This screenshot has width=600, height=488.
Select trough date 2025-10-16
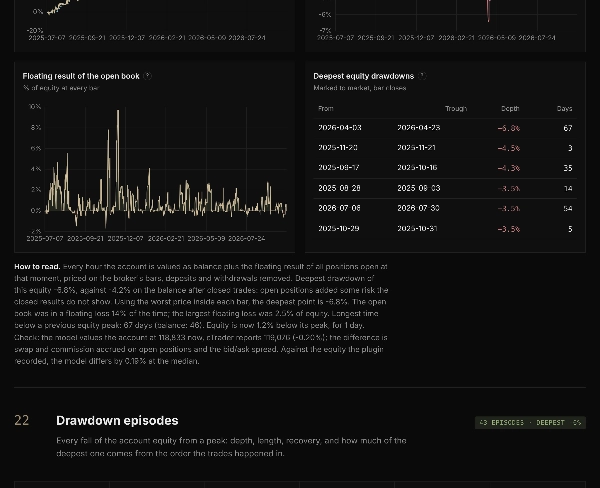(417, 168)
